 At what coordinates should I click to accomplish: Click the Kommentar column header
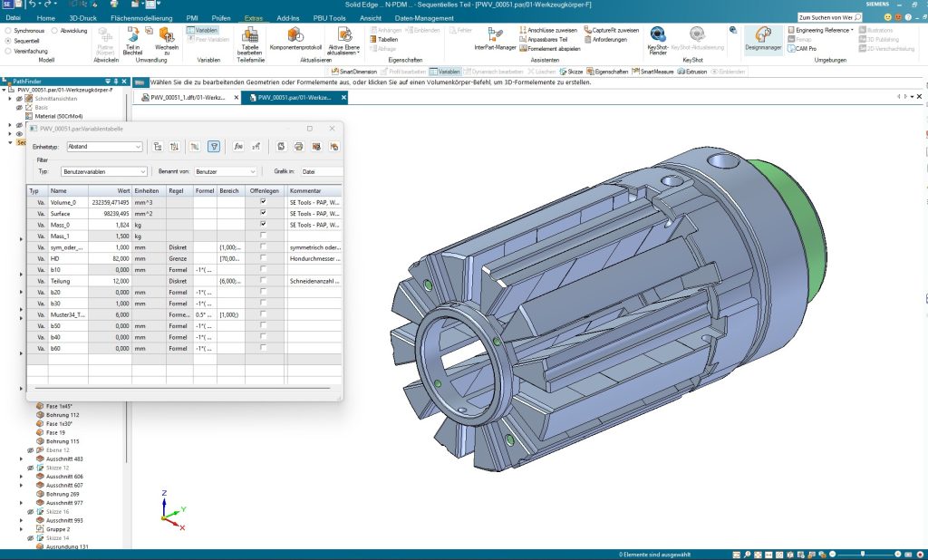click(314, 190)
